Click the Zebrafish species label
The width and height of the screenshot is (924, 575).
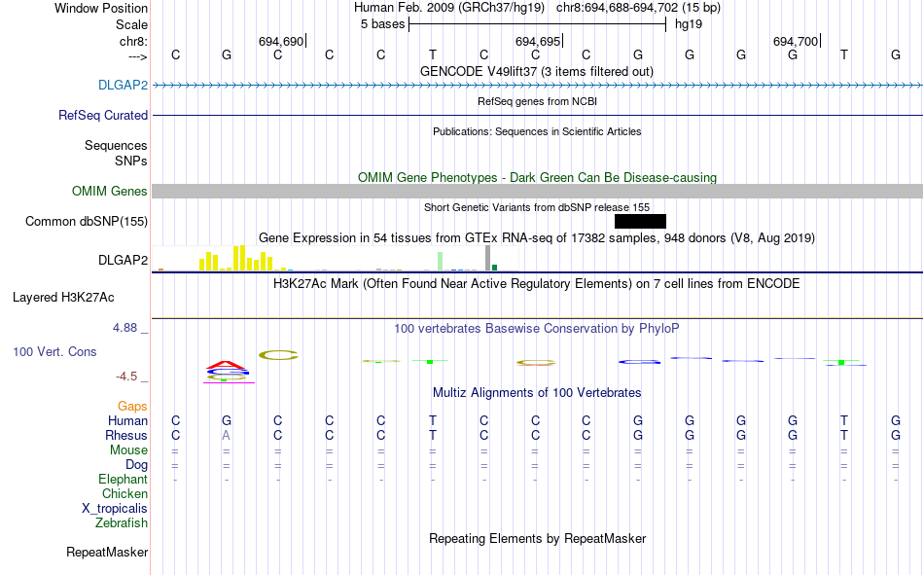122,523
